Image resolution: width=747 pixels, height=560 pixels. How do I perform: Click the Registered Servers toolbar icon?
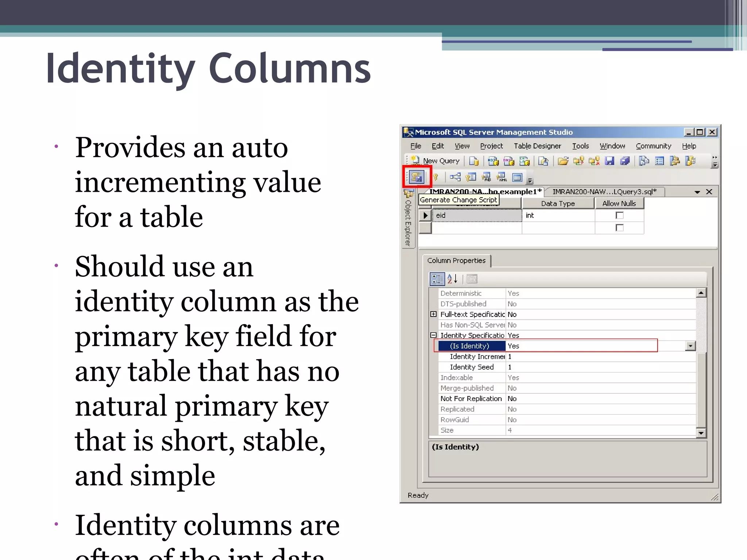coord(644,161)
